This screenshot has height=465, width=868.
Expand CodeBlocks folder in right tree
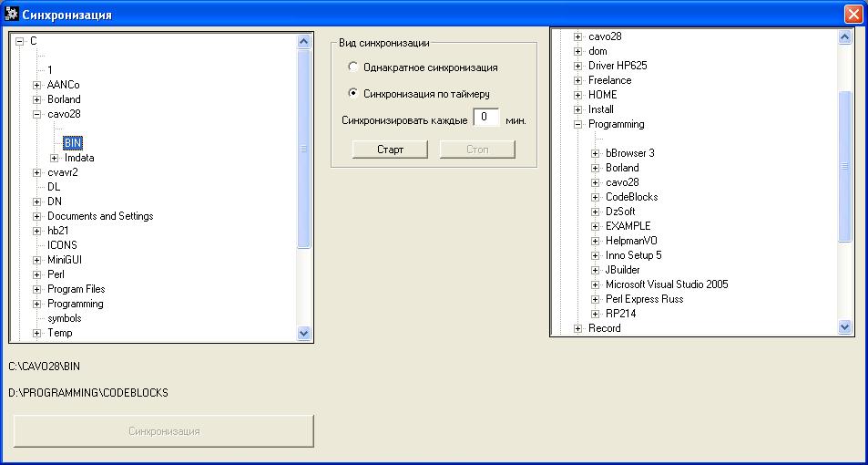pos(595,197)
